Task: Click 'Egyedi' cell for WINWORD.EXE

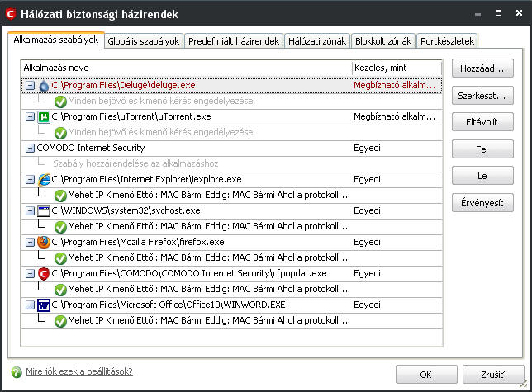Action: point(367,305)
